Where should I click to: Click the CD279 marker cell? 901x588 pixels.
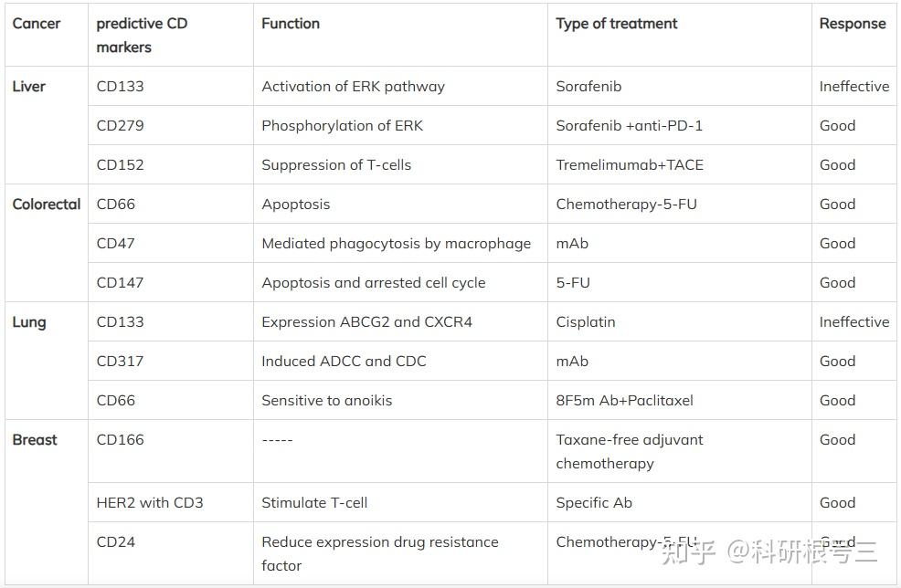pos(121,126)
